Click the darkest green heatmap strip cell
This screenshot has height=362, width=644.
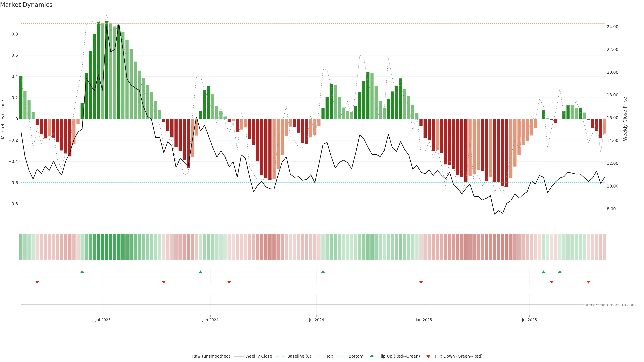click(x=106, y=247)
